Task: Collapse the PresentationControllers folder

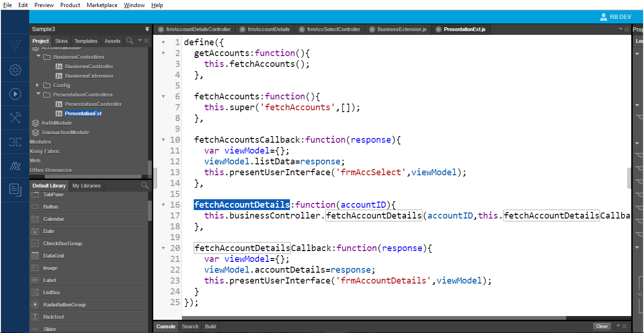Action: (38, 95)
